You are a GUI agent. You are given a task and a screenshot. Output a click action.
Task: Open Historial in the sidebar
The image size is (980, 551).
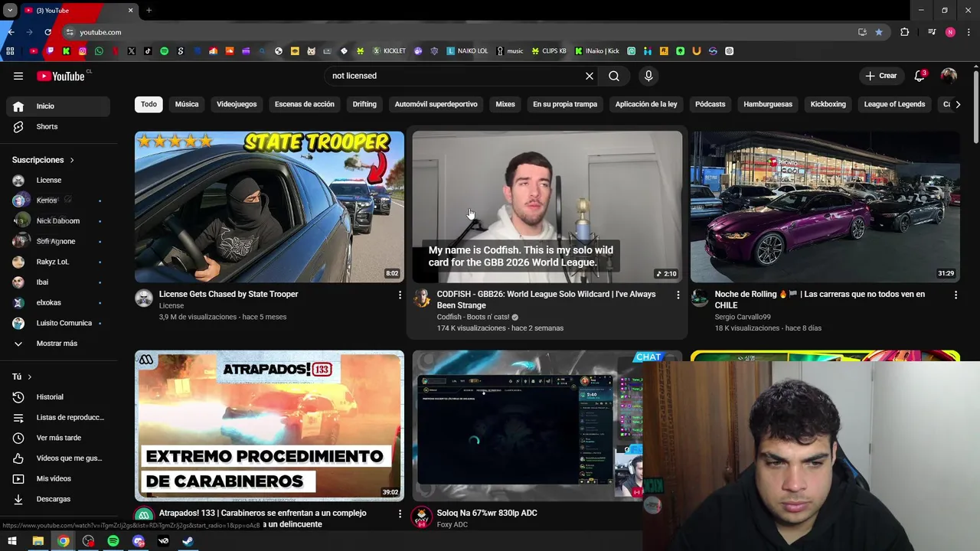(x=58, y=397)
